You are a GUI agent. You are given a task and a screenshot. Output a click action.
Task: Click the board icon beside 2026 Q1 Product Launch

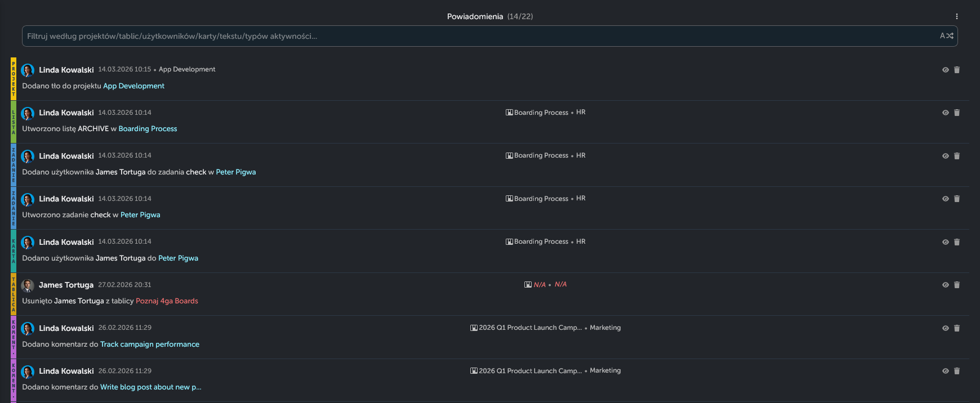coord(474,328)
